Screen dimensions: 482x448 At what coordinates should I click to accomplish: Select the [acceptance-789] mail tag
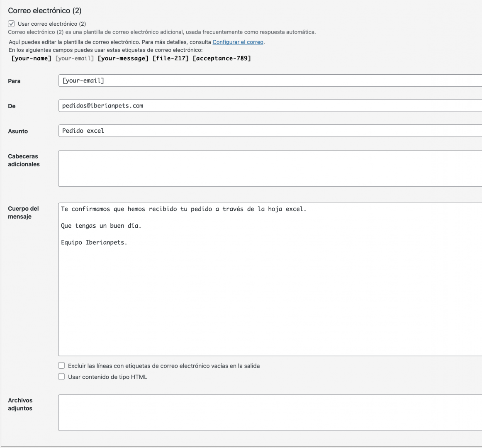(x=222, y=58)
